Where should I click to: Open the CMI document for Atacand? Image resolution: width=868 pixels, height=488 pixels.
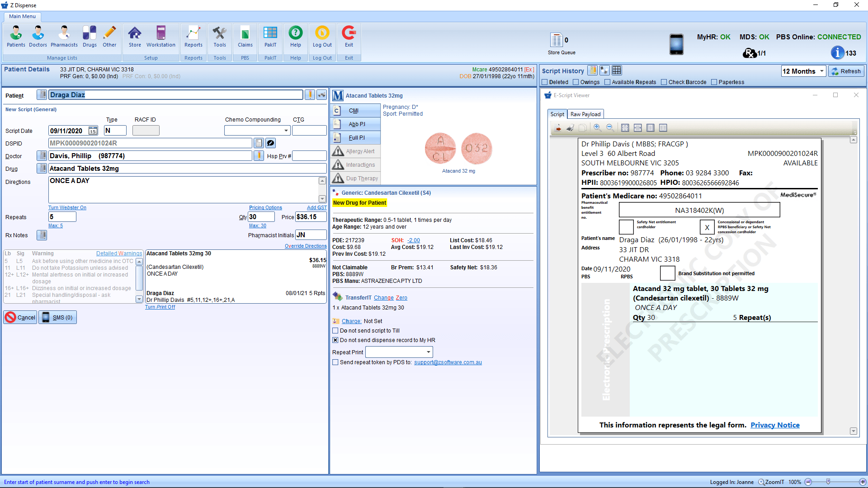(x=355, y=110)
